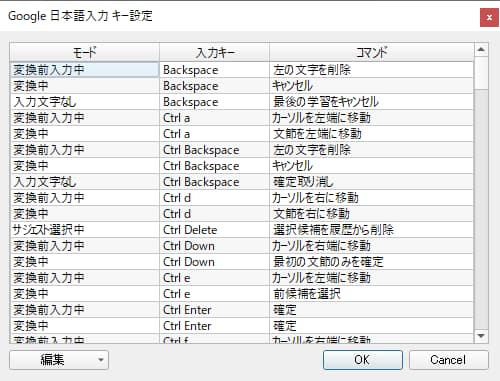This screenshot has width=500, height=381.
Task: Select Ctrl Backspace key for 変換前入力中 row
Action: [x=214, y=150]
